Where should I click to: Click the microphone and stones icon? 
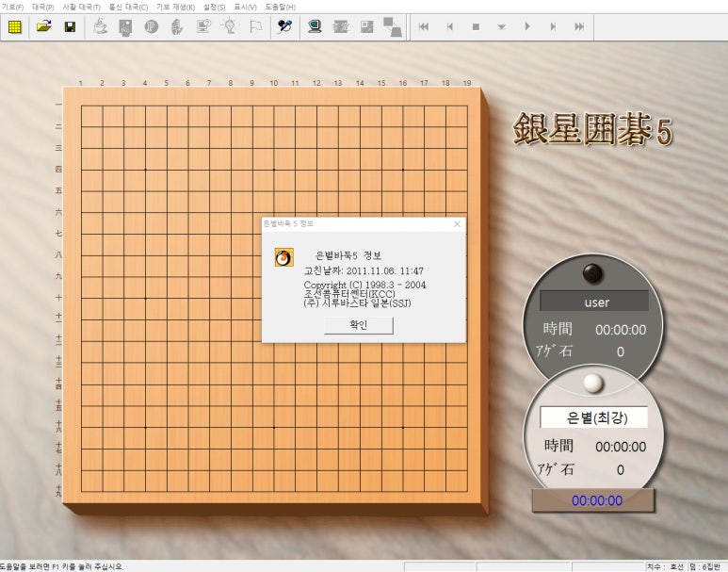pyautogui.click(x=284, y=26)
